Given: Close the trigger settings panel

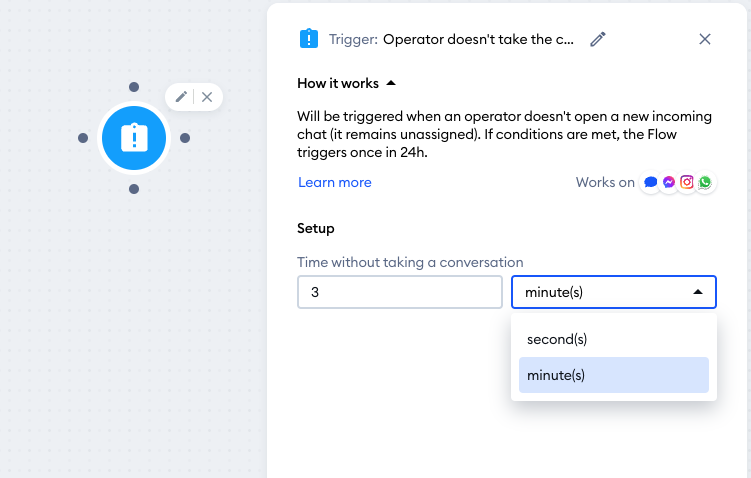Looking at the screenshot, I should [705, 39].
